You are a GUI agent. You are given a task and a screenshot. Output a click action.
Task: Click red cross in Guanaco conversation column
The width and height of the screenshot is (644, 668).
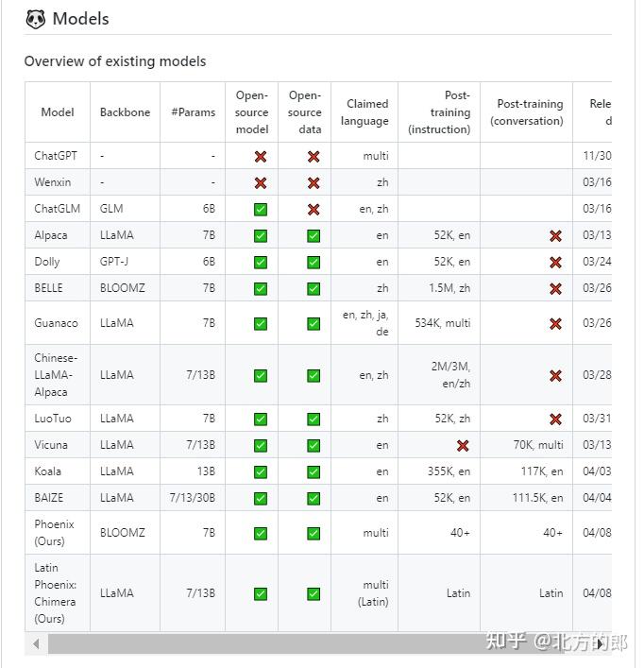click(555, 324)
